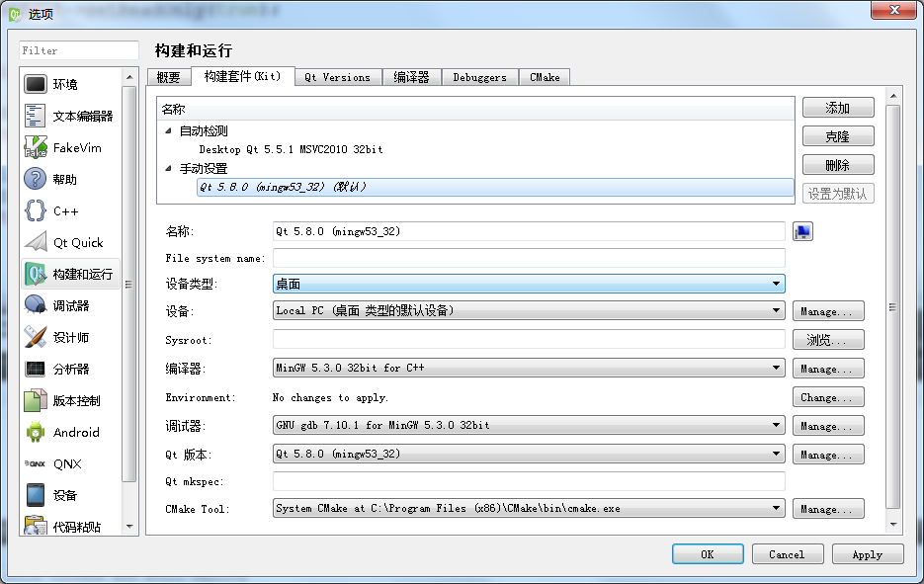Select Desktop Qt 5.5.1 MSVC2010 32bit kit
924x584 pixels.
[x=292, y=149]
